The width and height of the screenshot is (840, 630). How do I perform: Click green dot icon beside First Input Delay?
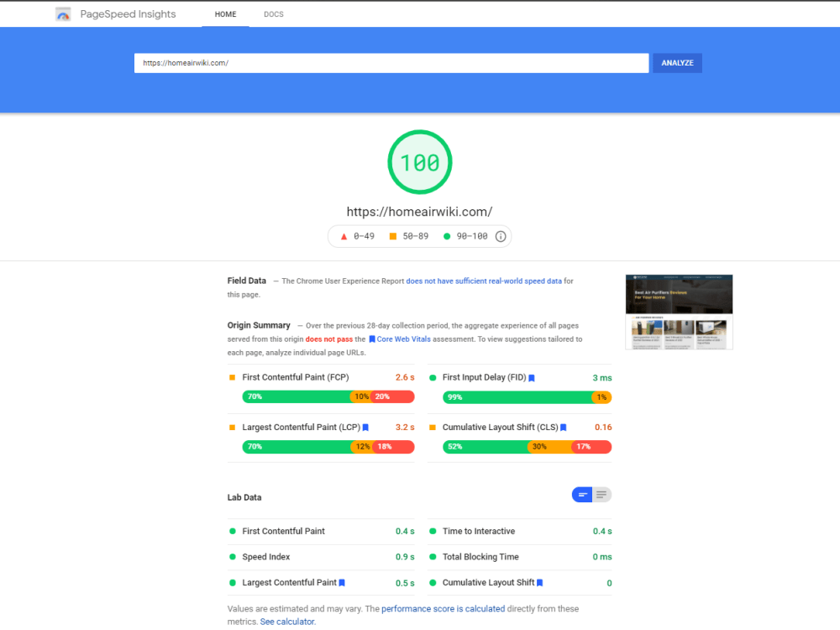pyautogui.click(x=433, y=378)
